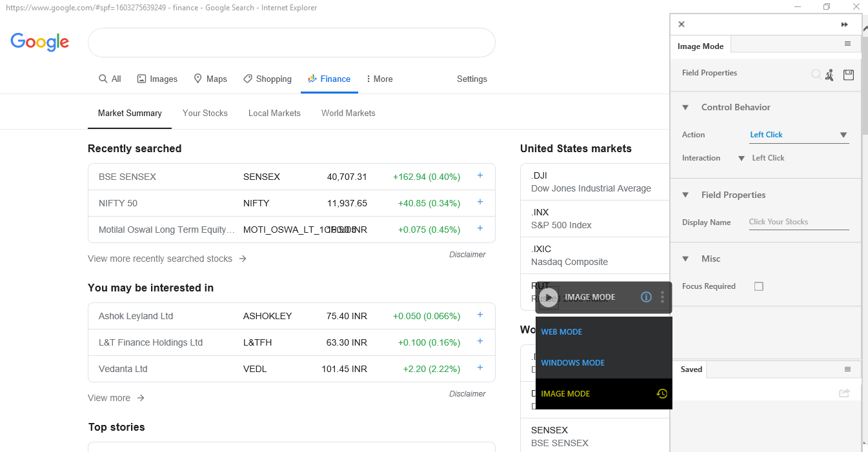This screenshot has height=452, width=868.
Task: Select WINDOWS MODE from the mode list
Action: coord(572,363)
